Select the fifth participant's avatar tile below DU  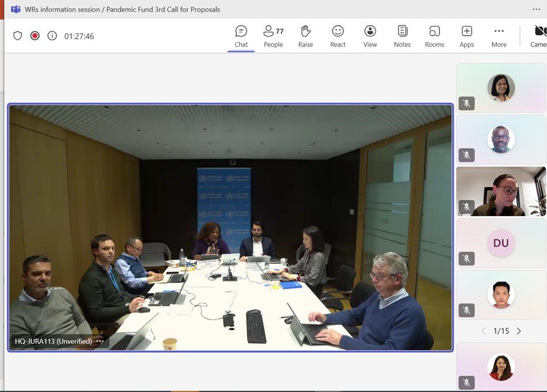pos(501,295)
